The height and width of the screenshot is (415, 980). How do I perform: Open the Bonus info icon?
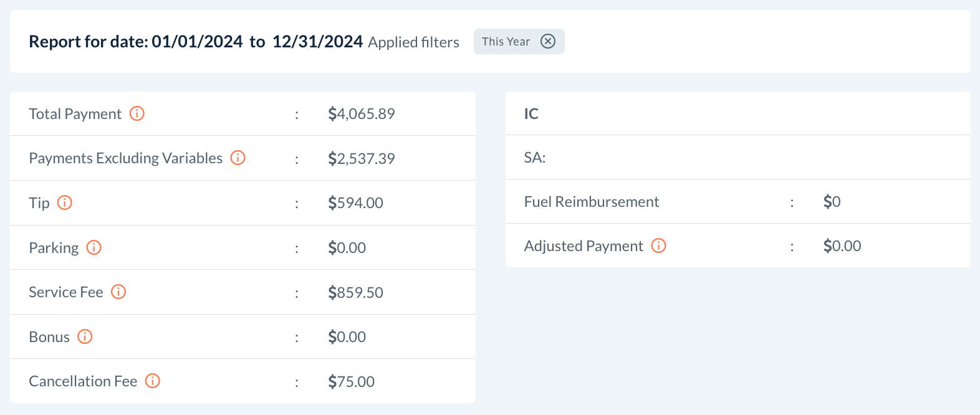[x=85, y=336]
